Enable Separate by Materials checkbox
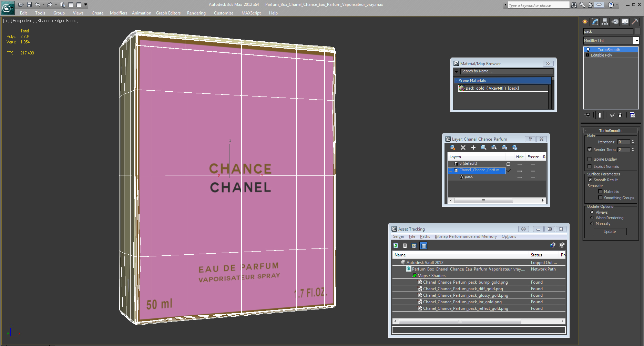Viewport: 644px width, 346px height. coord(600,192)
